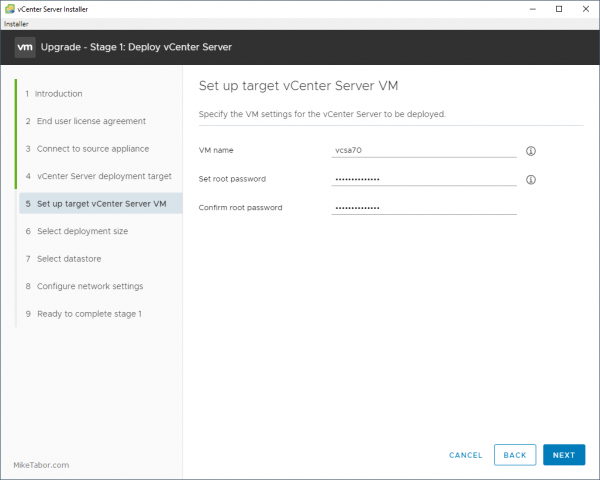The width and height of the screenshot is (600, 480).
Task: Maximize the installer window
Action: (559, 9)
